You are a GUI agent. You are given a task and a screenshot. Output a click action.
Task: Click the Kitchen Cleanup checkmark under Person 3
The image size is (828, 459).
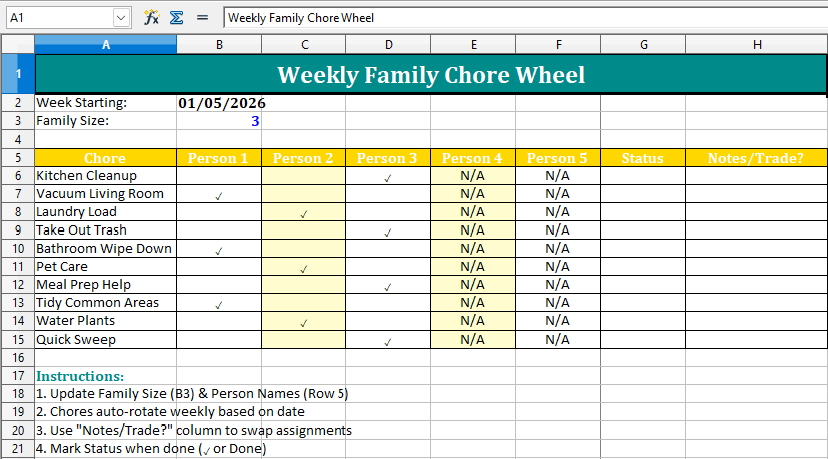388,177
